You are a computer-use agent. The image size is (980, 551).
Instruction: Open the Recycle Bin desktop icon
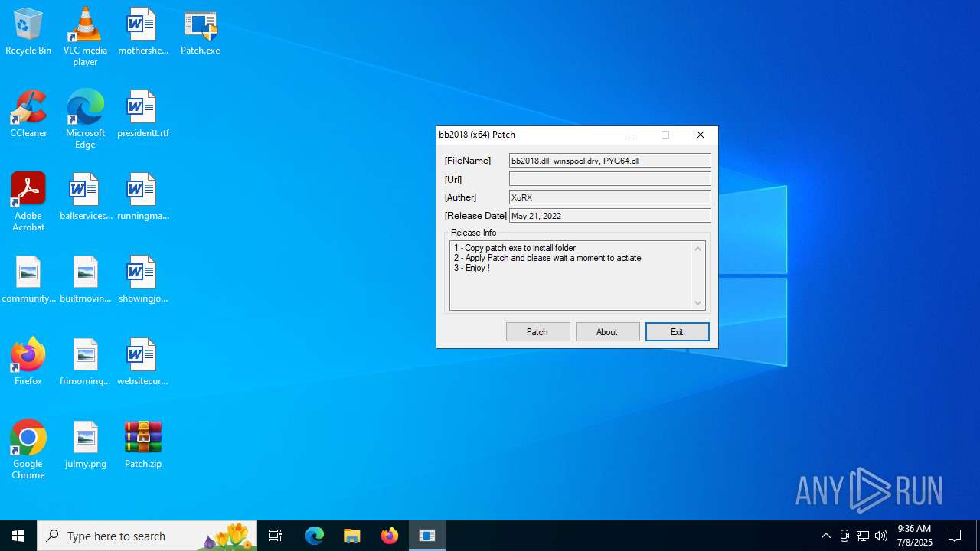click(x=28, y=32)
